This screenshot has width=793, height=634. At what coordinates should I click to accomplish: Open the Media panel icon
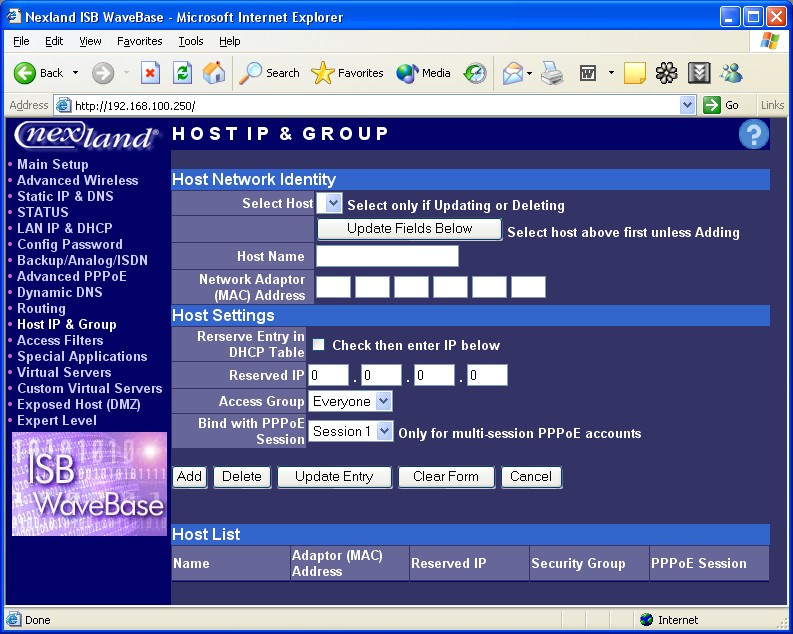[407, 73]
